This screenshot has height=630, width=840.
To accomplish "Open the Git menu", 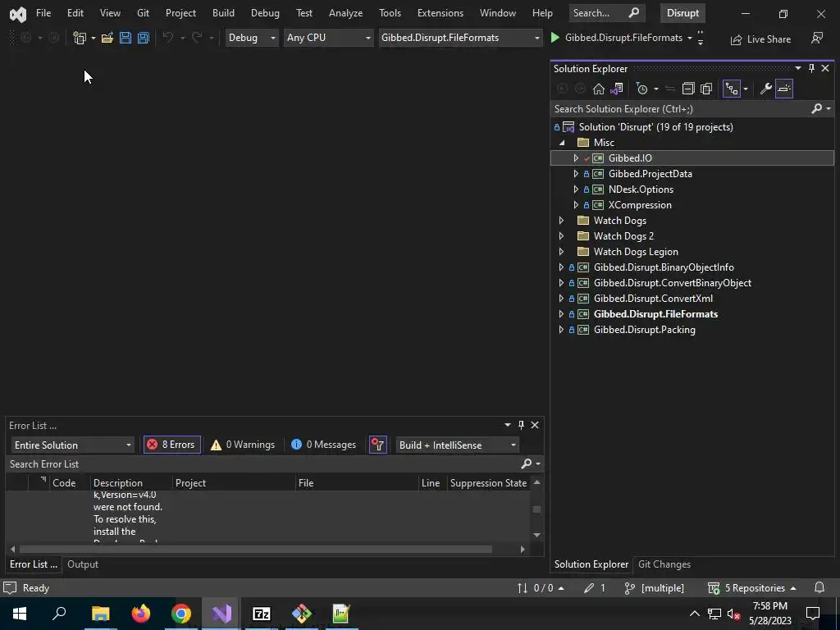I will coord(143,13).
